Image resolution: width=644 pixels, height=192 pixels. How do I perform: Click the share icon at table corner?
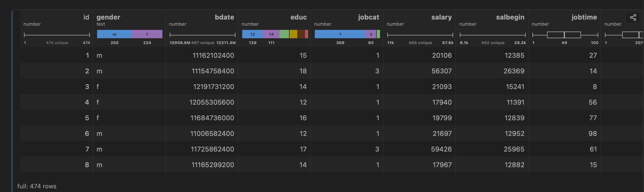pyautogui.click(x=633, y=17)
